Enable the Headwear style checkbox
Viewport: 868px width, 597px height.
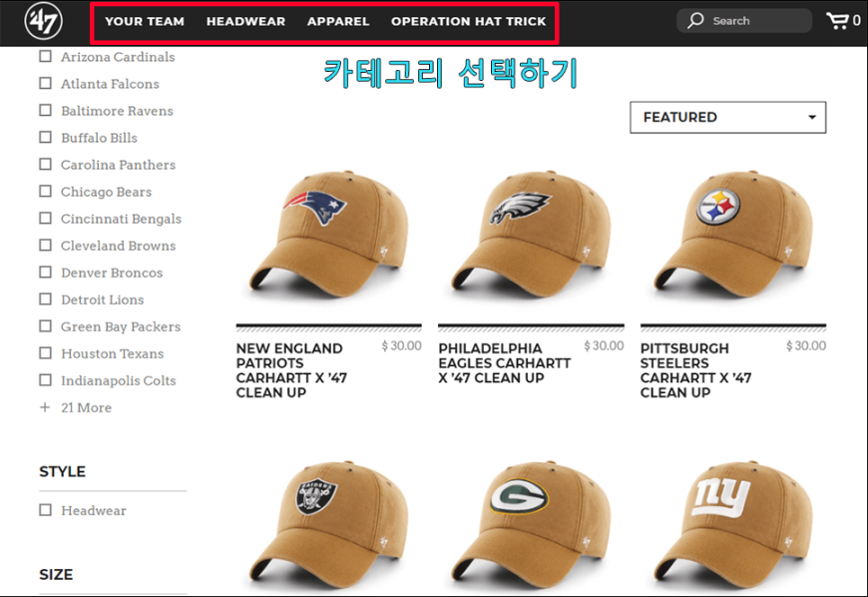[x=45, y=510]
